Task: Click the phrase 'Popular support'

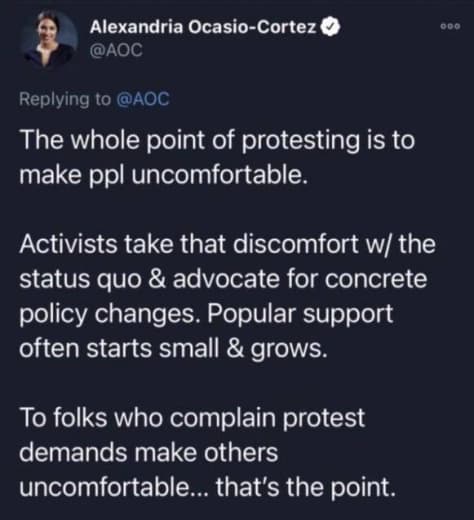Action: point(300,314)
